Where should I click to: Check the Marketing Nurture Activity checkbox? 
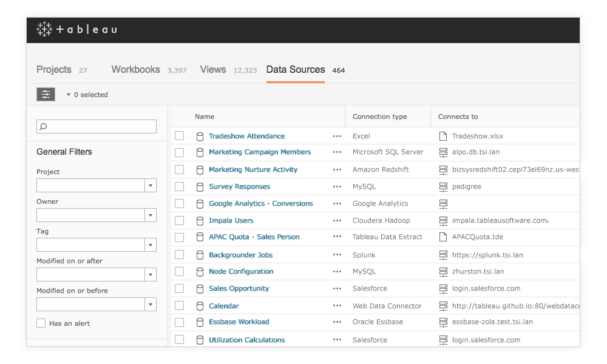[179, 169]
